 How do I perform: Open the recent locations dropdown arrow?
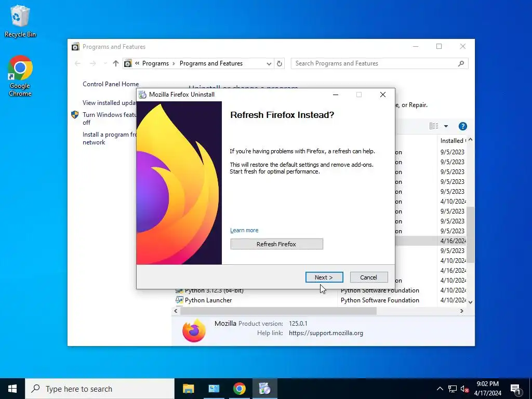click(x=105, y=63)
